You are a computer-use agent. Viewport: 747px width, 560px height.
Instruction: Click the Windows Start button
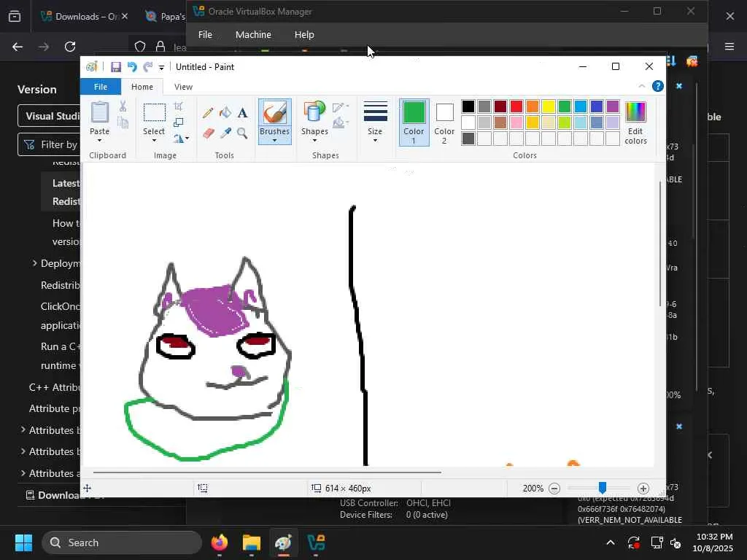coord(23,542)
